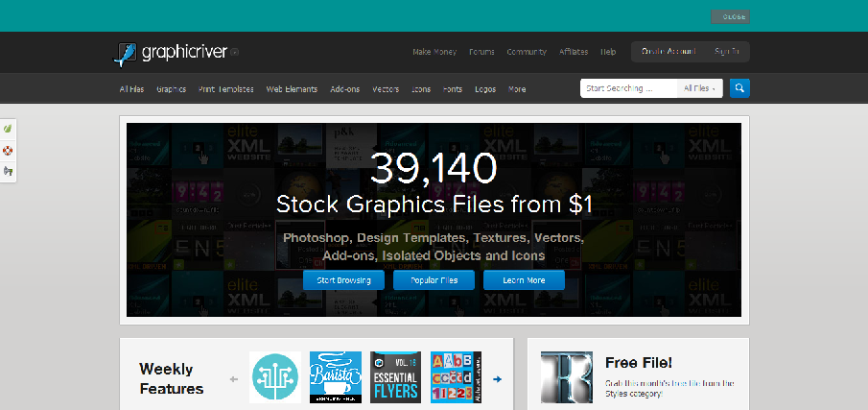Viewport: 868px width, 410px height.
Task: Open the alphabet letters featured thumbnail
Action: (x=457, y=377)
